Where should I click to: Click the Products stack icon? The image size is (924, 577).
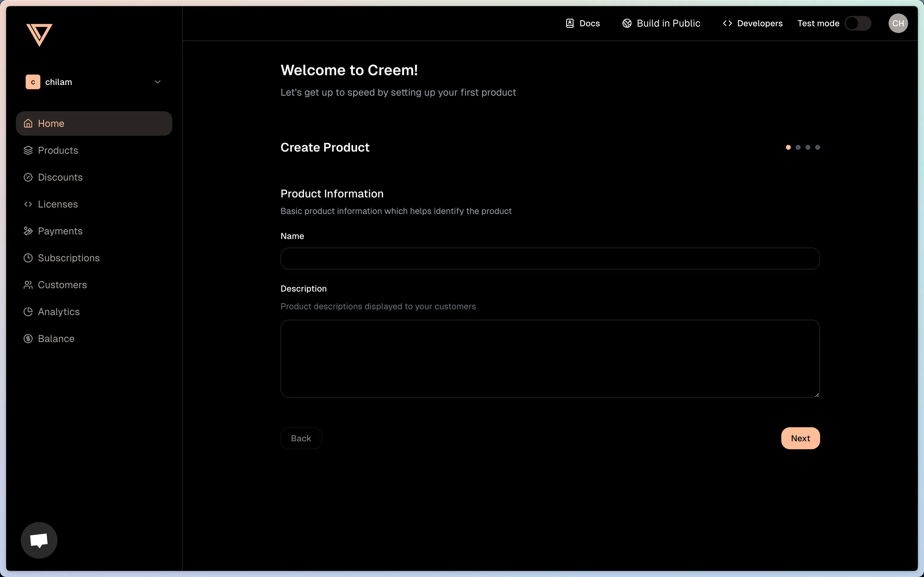tap(28, 150)
